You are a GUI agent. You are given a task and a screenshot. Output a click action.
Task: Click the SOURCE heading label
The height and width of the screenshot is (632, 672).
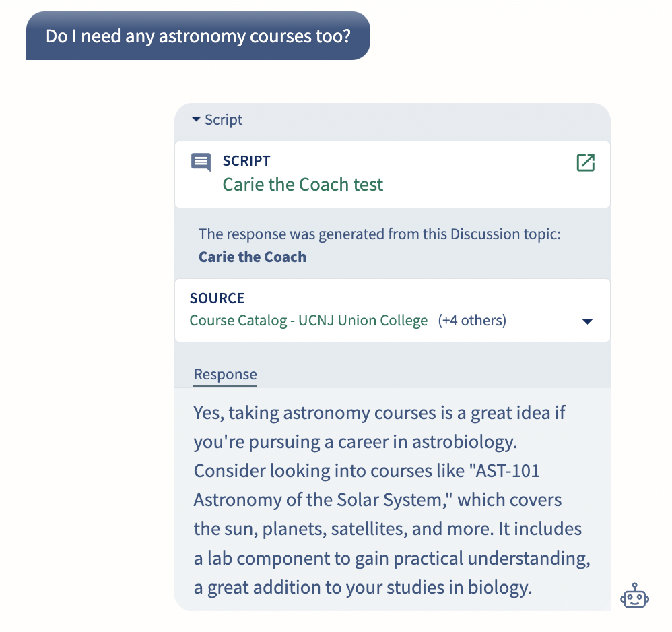pyautogui.click(x=217, y=298)
